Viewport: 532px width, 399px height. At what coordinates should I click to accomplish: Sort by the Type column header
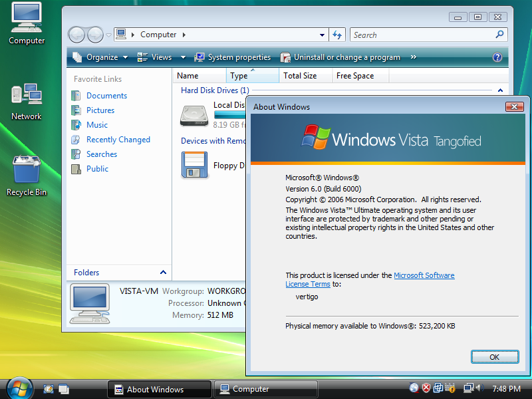(253, 76)
